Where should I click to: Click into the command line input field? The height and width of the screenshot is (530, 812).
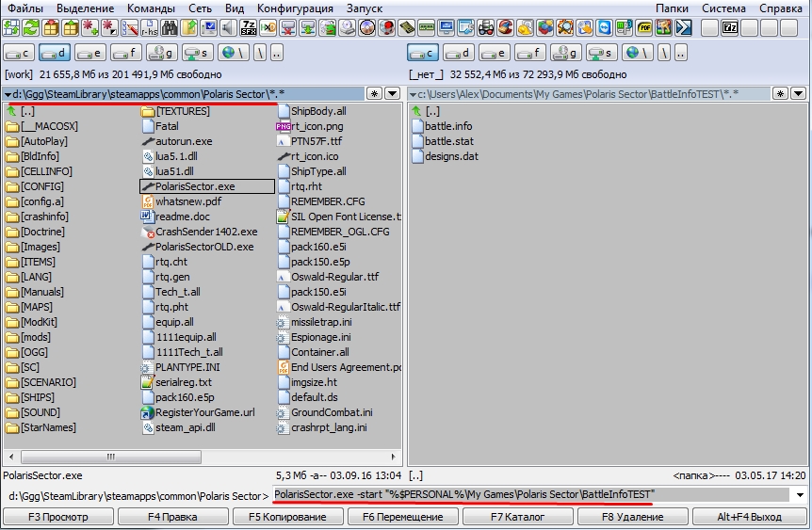tap(530, 495)
